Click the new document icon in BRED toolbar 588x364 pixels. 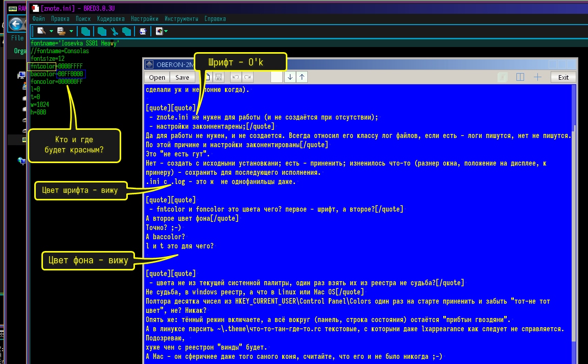coord(41,31)
